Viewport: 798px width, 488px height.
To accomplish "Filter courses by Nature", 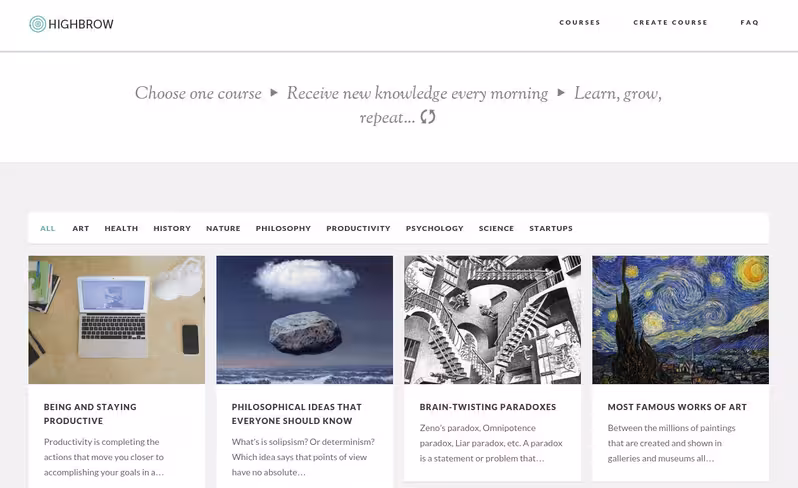I will click(x=223, y=228).
